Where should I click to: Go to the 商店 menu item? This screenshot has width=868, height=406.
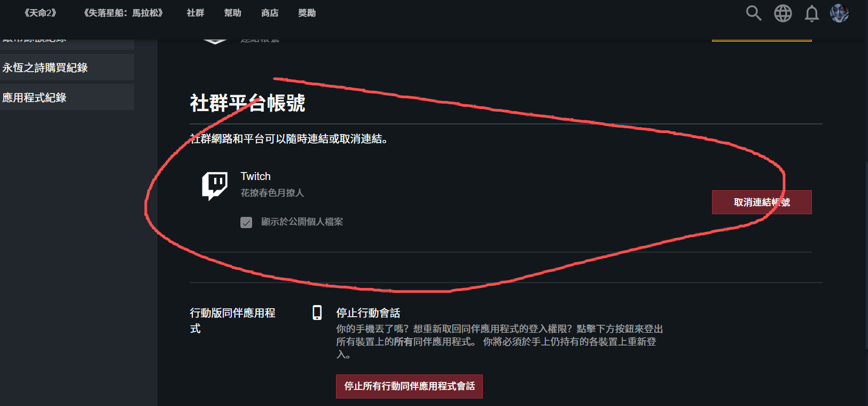pyautogui.click(x=270, y=13)
